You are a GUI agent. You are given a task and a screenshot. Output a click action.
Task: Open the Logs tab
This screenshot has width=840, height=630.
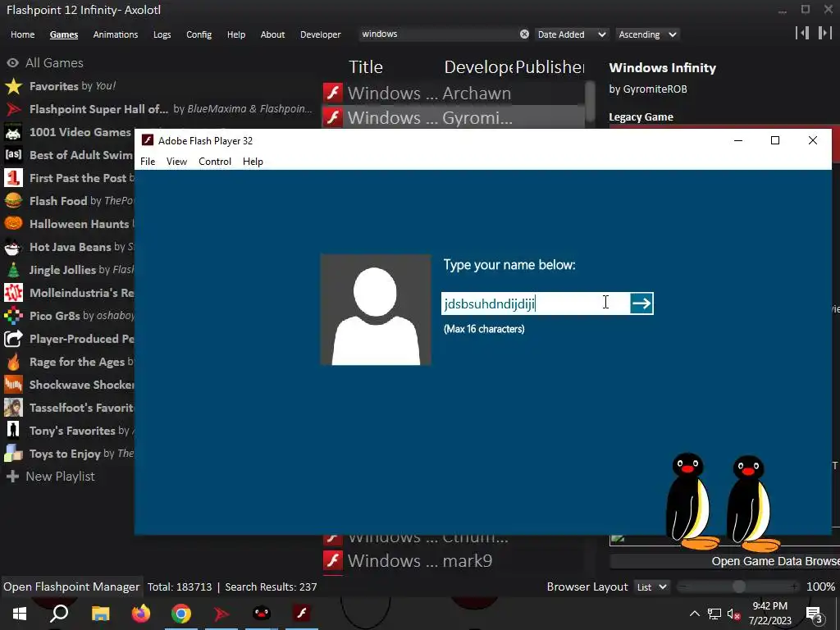(162, 34)
